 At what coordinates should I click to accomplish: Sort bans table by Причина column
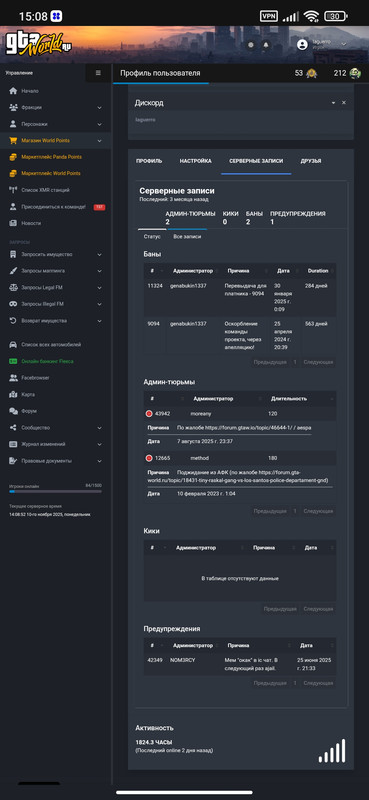click(246, 271)
